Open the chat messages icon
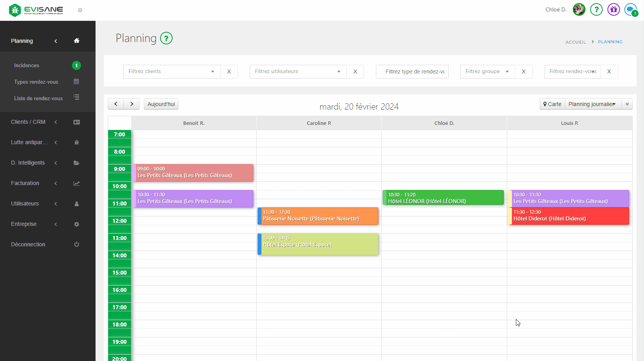Image resolution: width=644 pixels, height=361 pixels. click(630, 9)
